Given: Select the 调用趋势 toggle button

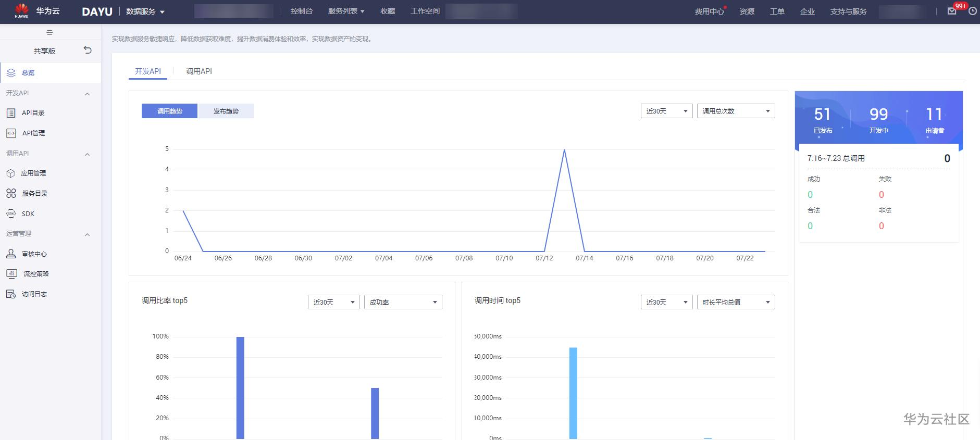Looking at the screenshot, I should [169, 111].
